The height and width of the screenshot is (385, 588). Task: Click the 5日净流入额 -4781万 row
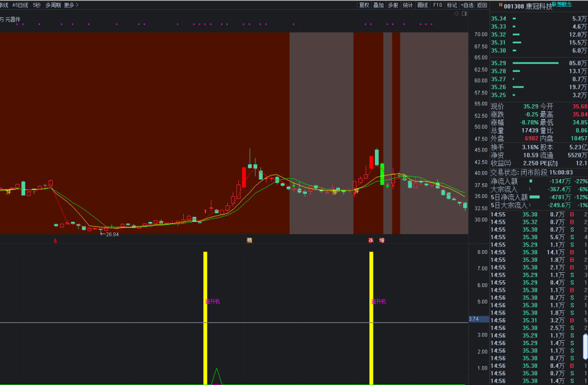[x=539, y=197]
